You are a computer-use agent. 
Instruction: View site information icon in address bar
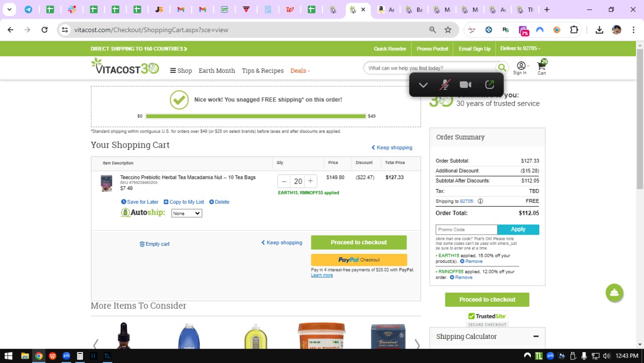(x=65, y=30)
